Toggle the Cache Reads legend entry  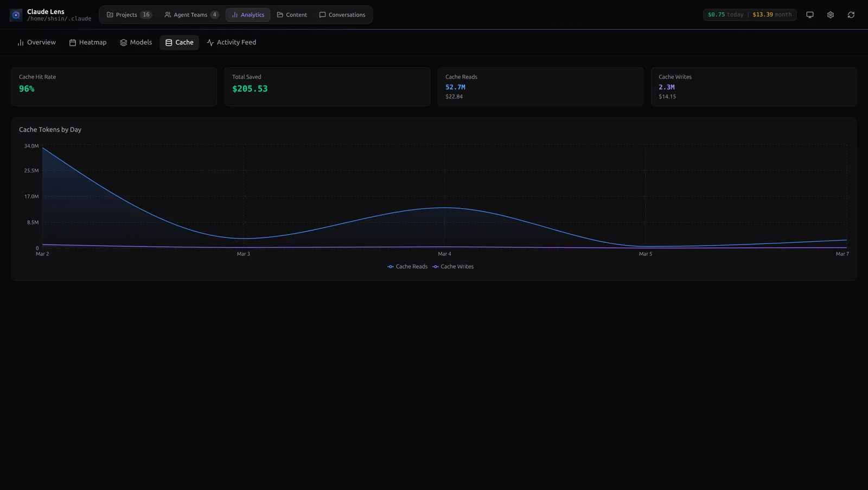point(407,266)
